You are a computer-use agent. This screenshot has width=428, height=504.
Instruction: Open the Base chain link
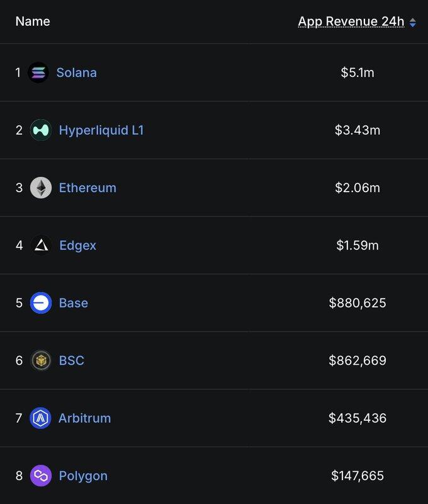(x=73, y=303)
